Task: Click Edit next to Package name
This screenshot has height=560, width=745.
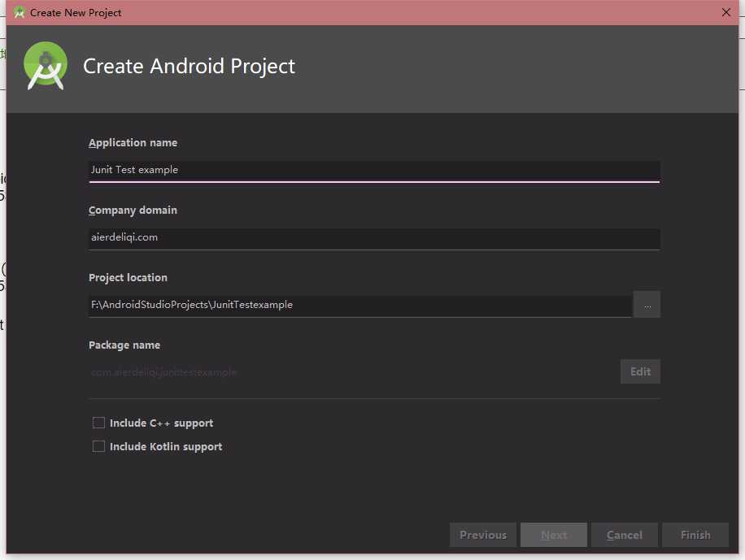Action: point(640,371)
